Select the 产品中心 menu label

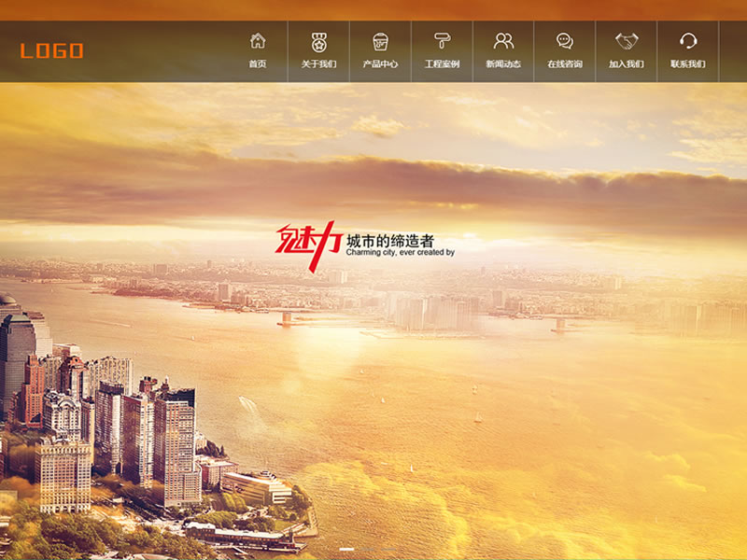point(380,63)
